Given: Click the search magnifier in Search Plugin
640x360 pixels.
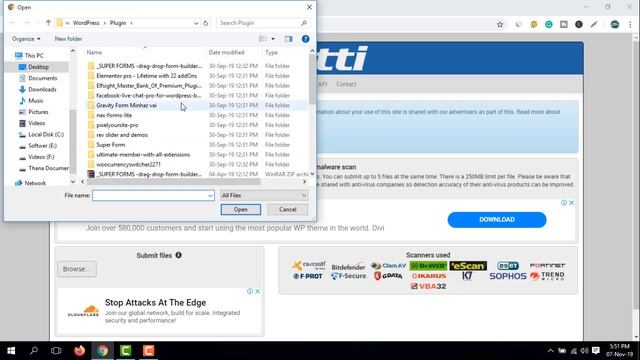Looking at the screenshot, I should click(304, 23).
